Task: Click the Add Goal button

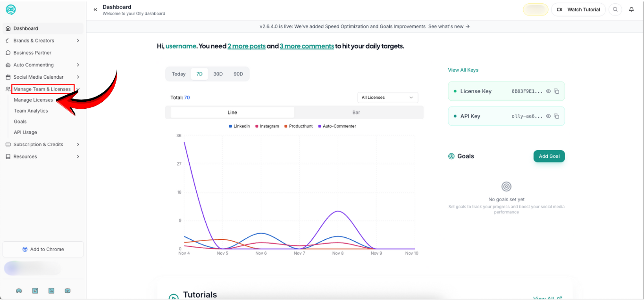Action: coord(549,156)
